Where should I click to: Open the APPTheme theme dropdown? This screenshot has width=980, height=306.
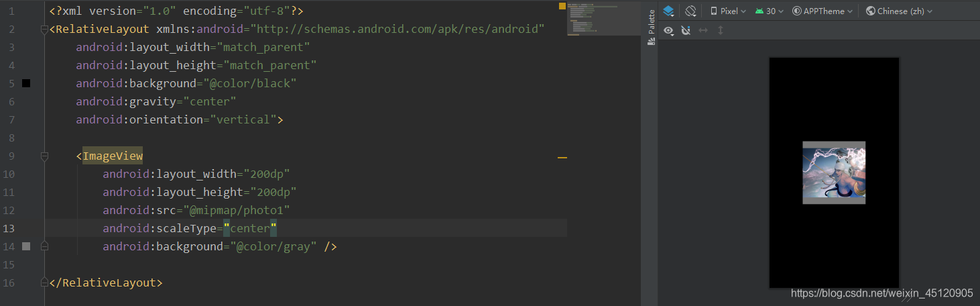822,11
